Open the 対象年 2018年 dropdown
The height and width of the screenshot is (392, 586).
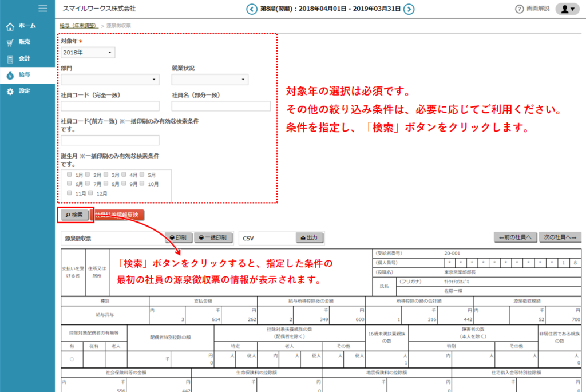pyautogui.click(x=88, y=52)
